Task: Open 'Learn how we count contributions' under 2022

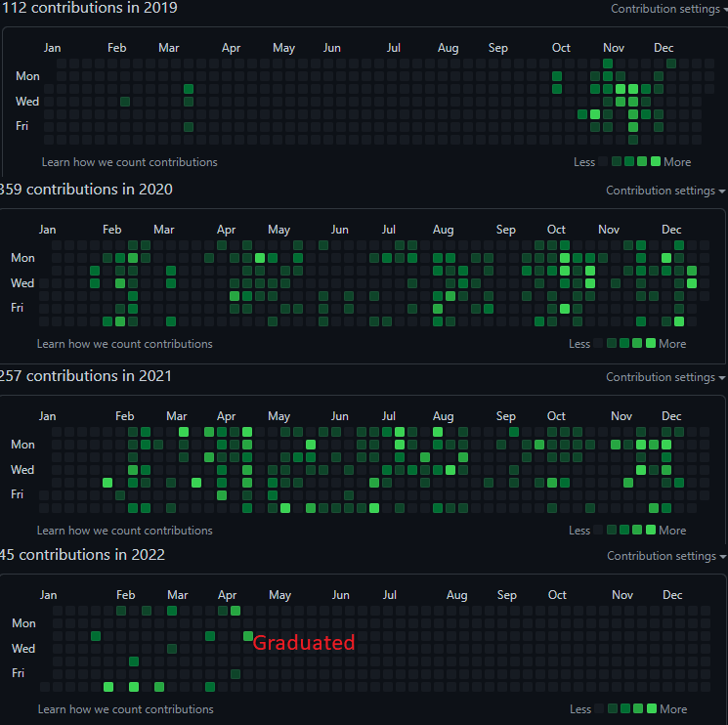Action: coord(125,709)
